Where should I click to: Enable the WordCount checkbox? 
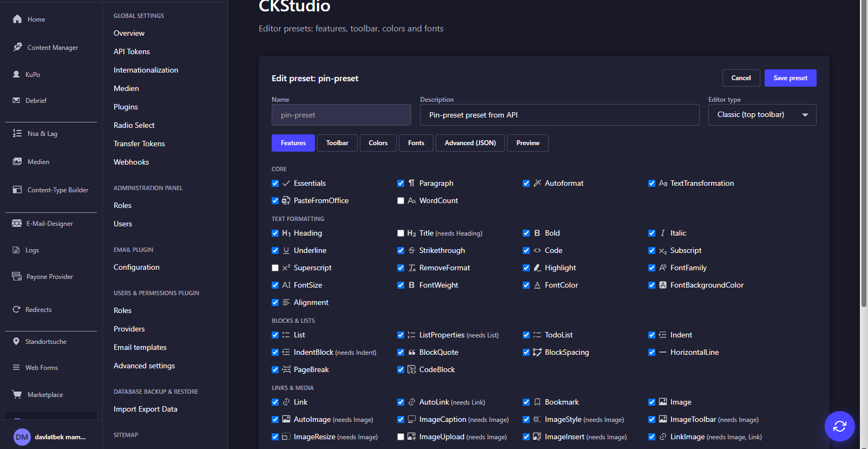click(x=400, y=200)
